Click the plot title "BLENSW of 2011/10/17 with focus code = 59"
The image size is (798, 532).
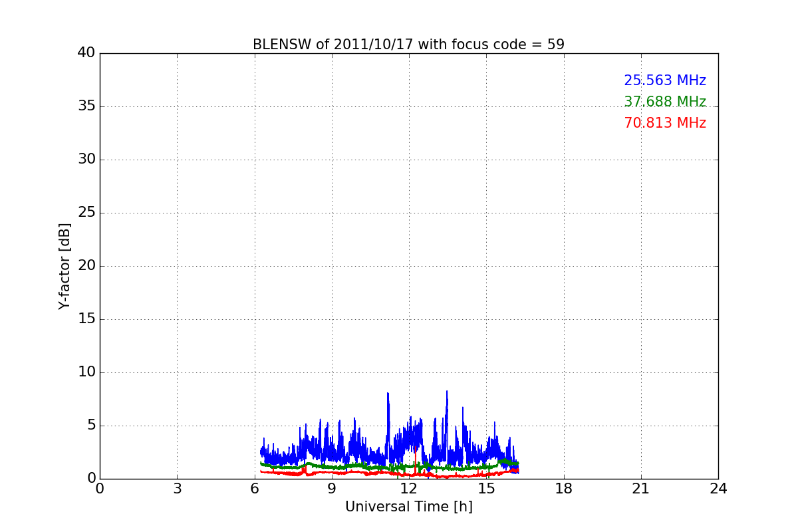point(408,45)
